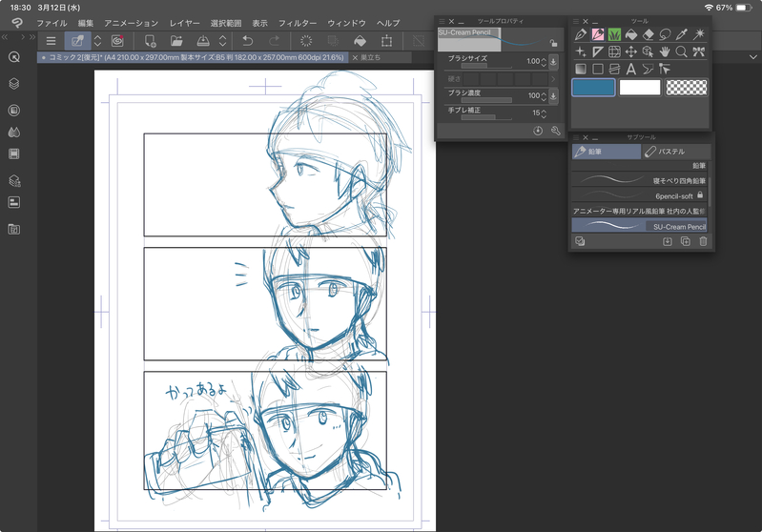762x532 pixels.
Task: Select the Gradient tool
Action: [580, 69]
